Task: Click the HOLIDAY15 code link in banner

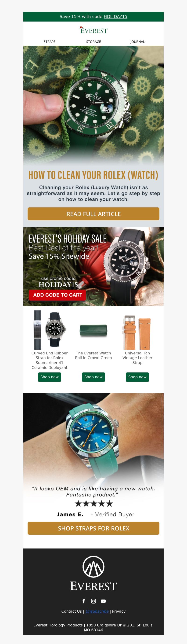Action: tap(115, 16)
